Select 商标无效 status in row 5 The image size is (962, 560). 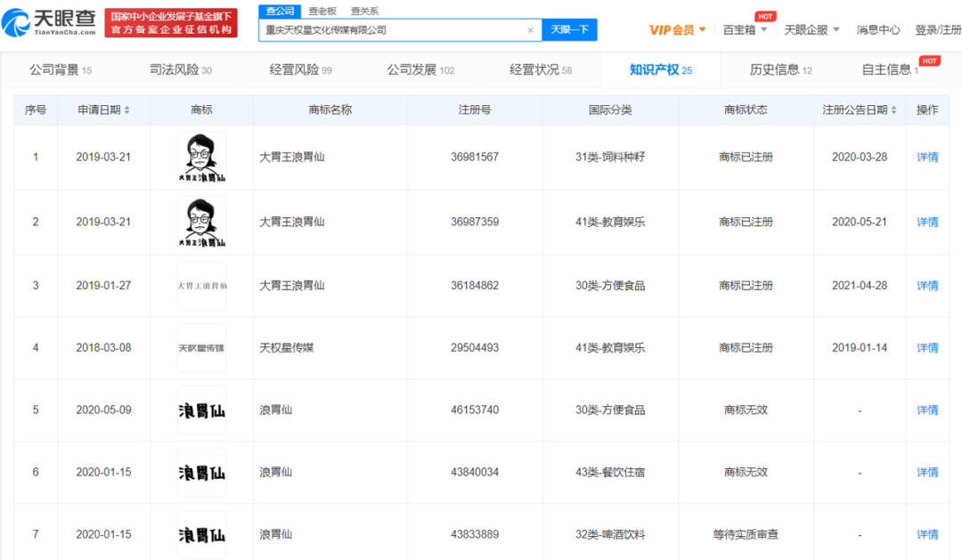(x=746, y=410)
